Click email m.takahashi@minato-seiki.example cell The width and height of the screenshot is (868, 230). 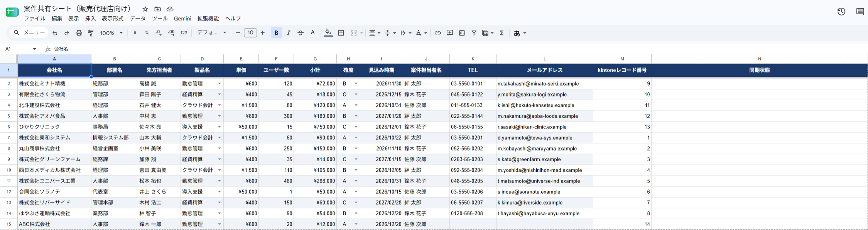[544, 84]
